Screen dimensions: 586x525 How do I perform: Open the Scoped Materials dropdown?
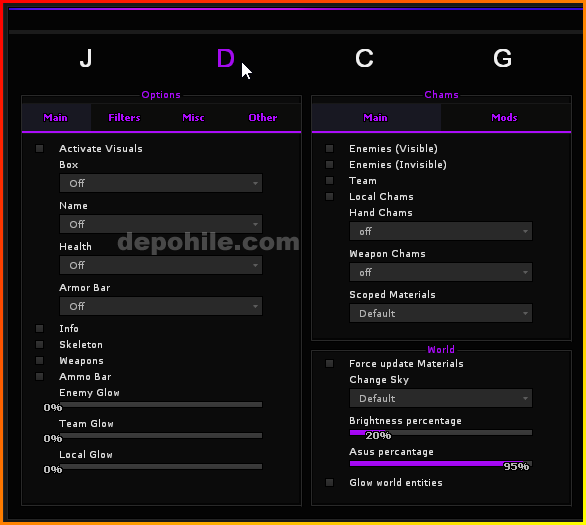441,313
